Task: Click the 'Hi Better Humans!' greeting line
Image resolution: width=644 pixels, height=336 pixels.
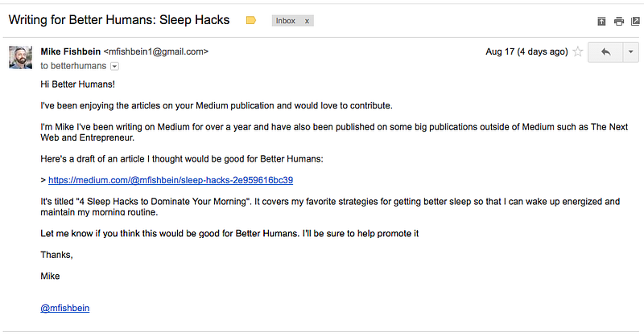Action: click(77, 84)
